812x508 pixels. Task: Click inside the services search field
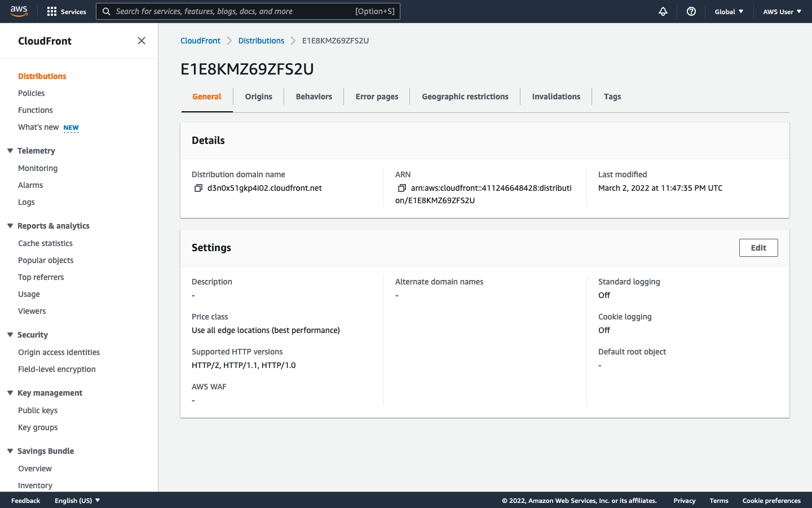237,11
